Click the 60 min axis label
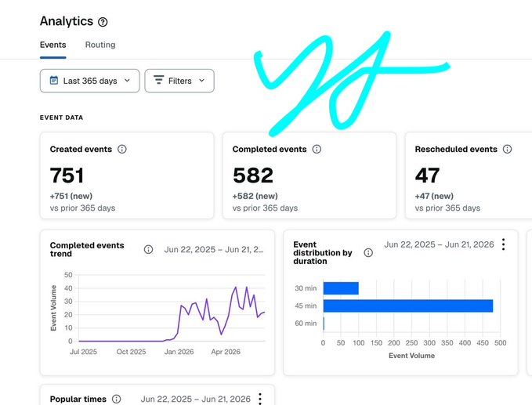Screen dimensions: 532x405 (306, 324)
